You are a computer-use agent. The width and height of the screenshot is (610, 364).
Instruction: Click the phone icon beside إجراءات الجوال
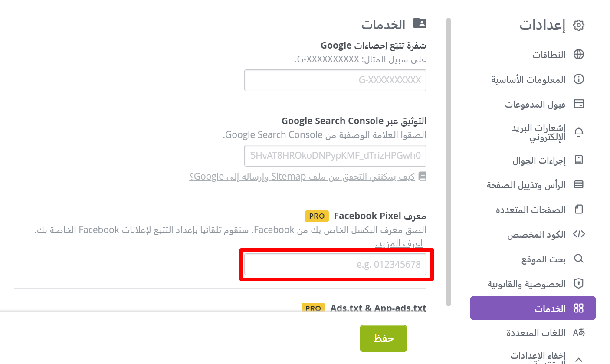tap(579, 160)
